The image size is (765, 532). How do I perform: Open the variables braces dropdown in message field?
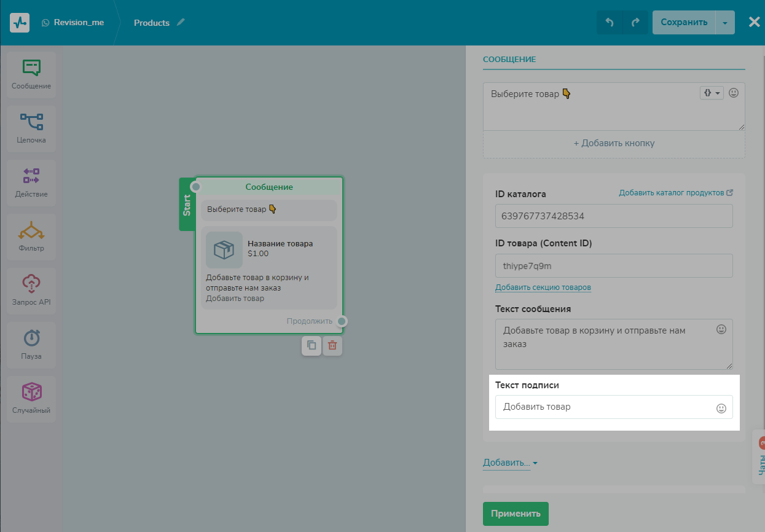pyautogui.click(x=712, y=93)
